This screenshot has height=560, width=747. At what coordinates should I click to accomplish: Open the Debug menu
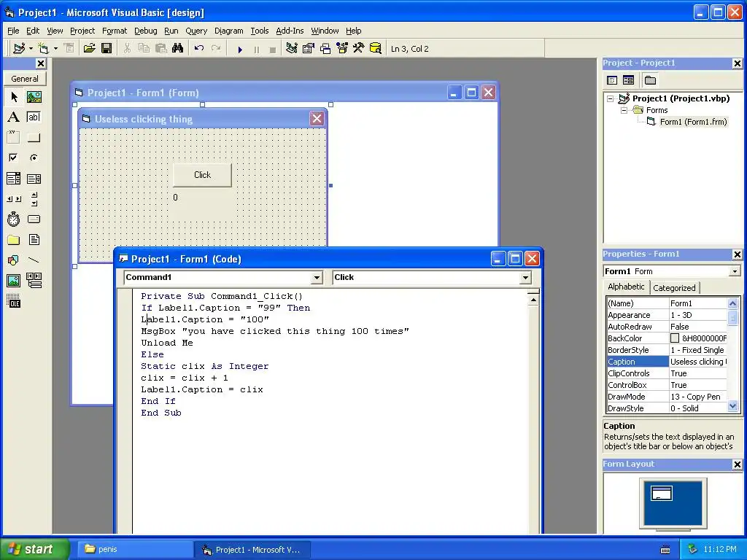coord(146,31)
